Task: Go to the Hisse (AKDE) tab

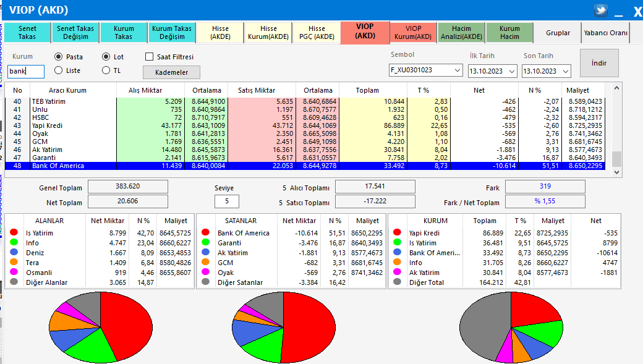Action: click(x=220, y=32)
